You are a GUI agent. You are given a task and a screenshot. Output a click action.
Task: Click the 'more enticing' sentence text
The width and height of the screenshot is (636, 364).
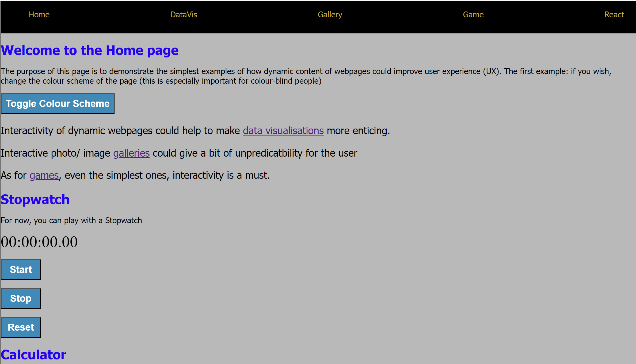[x=358, y=131]
